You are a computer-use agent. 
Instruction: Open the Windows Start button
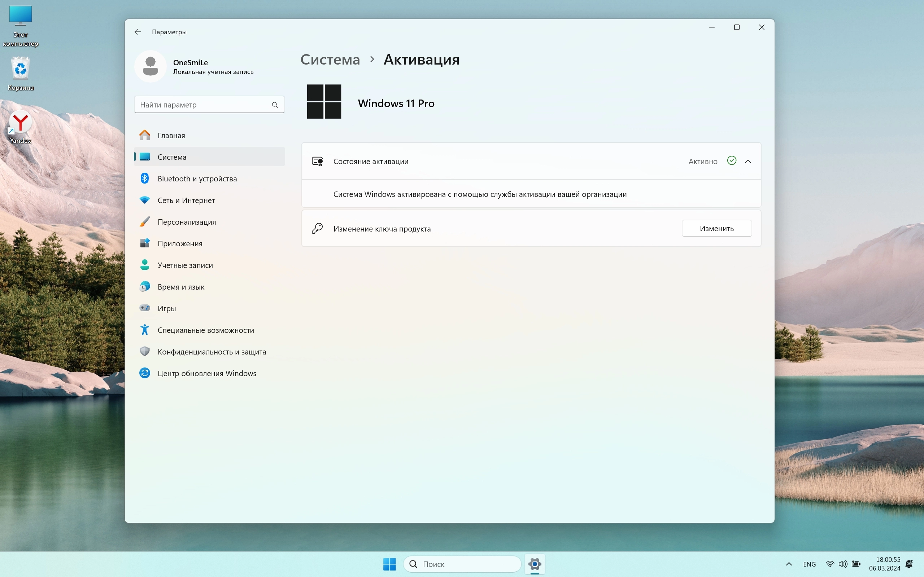pos(389,564)
